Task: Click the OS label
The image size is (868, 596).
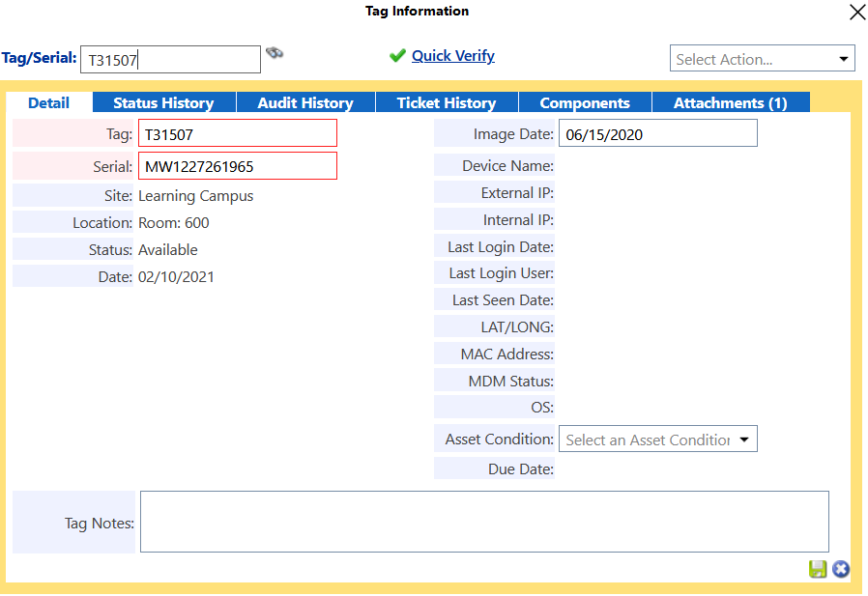Action: (x=542, y=408)
